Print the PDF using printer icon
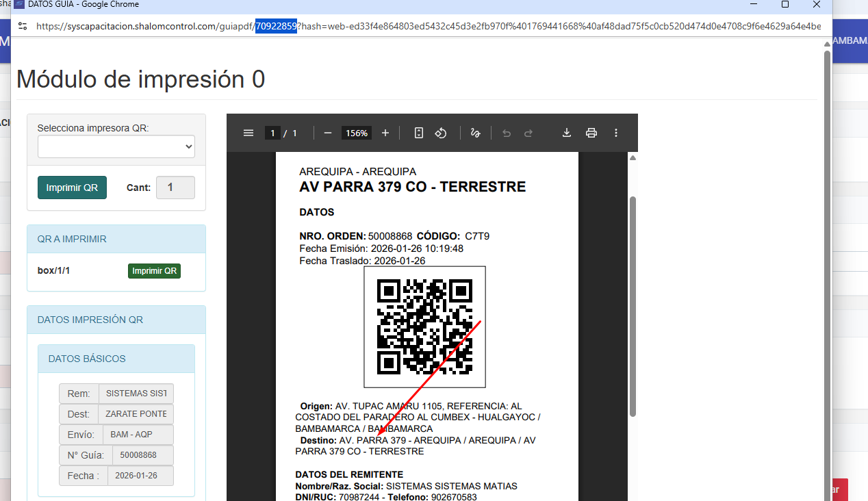The height and width of the screenshot is (501, 868). [591, 133]
